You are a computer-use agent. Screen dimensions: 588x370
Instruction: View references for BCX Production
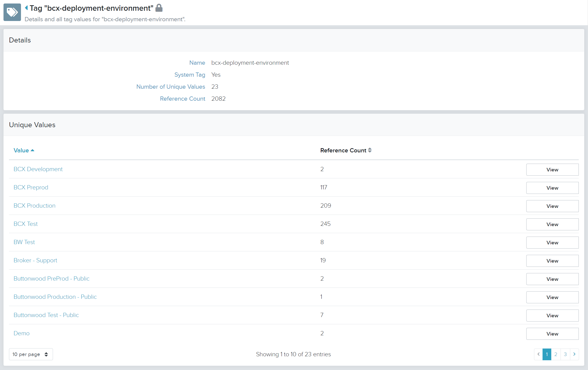point(552,206)
